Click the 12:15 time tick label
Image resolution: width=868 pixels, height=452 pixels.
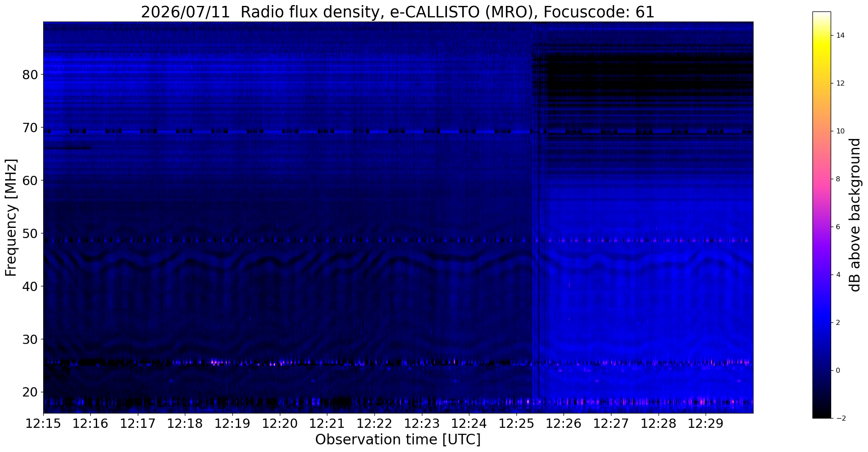(43, 424)
